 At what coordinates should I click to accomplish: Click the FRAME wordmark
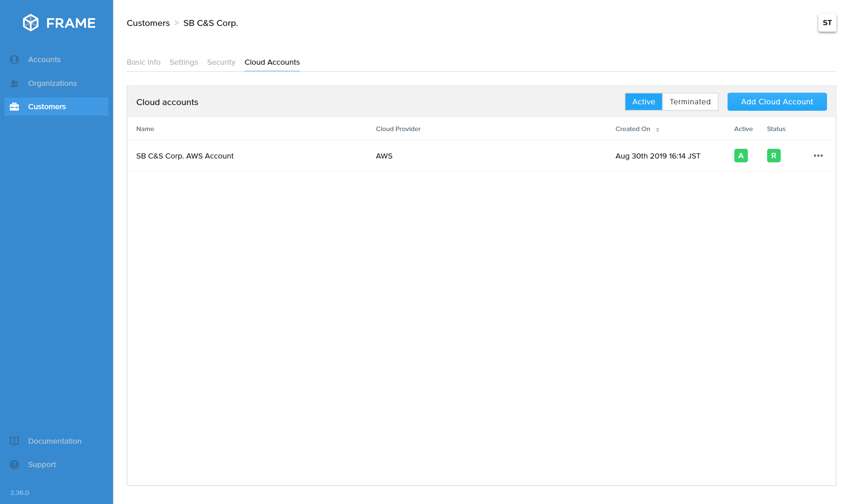pos(71,23)
